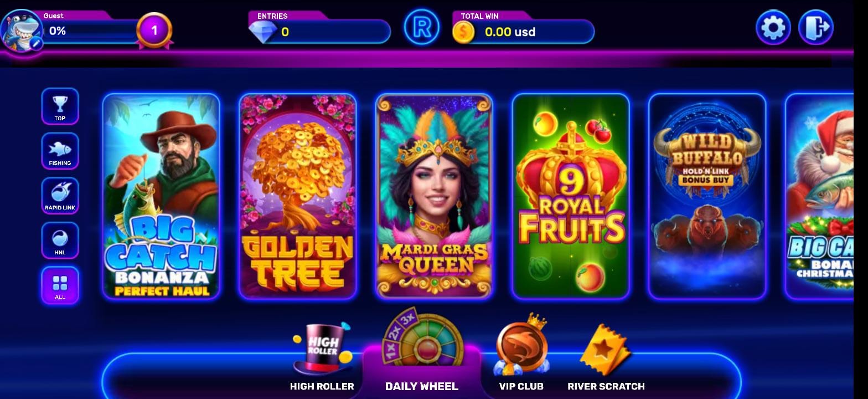Choose the HNL category icon

(x=60, y=241)
